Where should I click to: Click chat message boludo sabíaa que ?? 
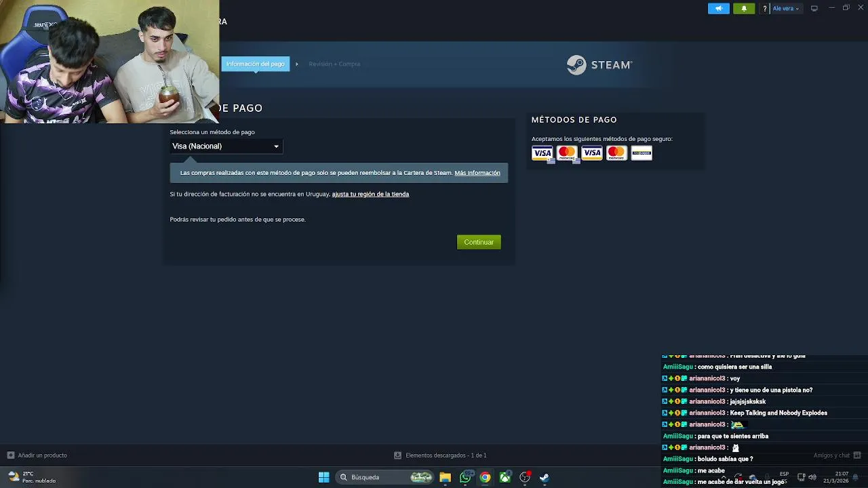tap(725, 459)
